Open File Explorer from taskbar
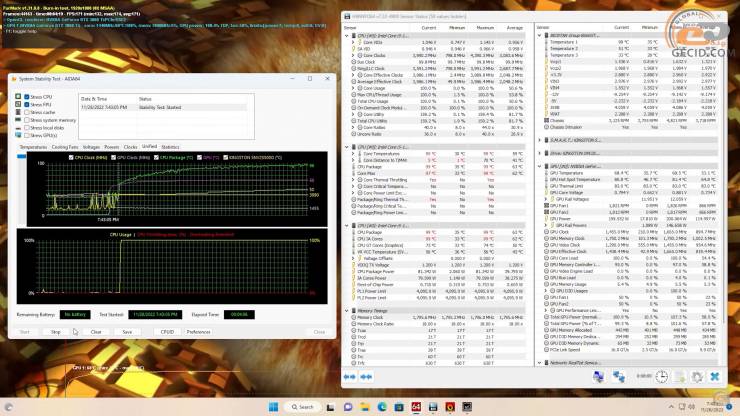 (x=365, y=407)
